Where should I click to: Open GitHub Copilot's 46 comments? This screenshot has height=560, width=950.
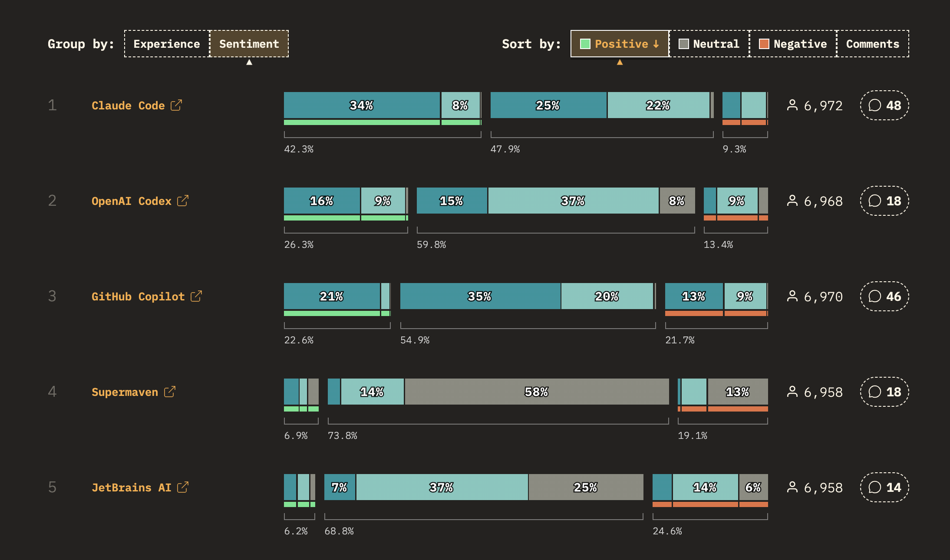click(x=884, y=296)
